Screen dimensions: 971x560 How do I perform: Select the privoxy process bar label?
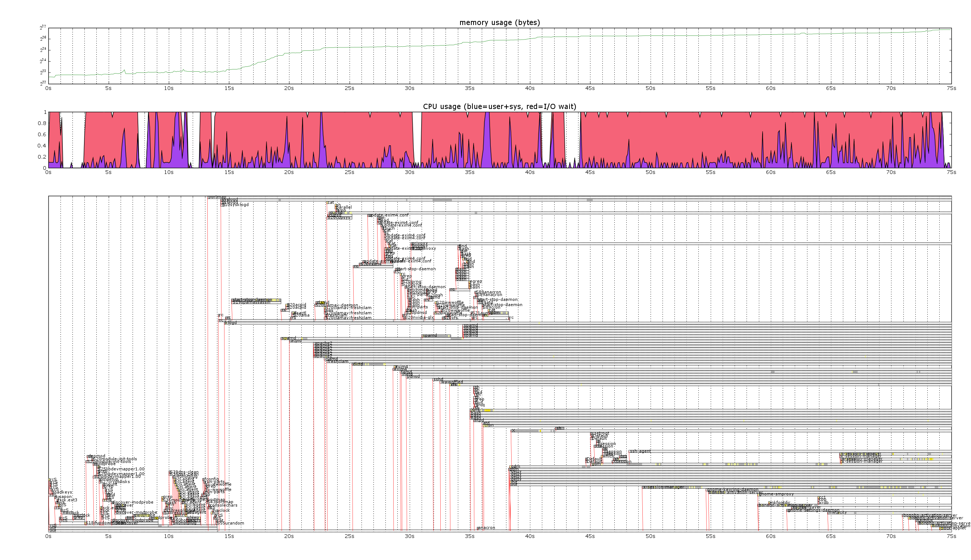420,243
